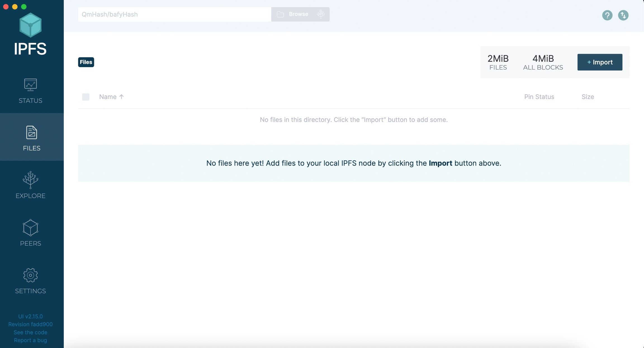644x348 pixels.
Task: Focus the QmHash/bafyHash input field
Action: pos(175,14)
